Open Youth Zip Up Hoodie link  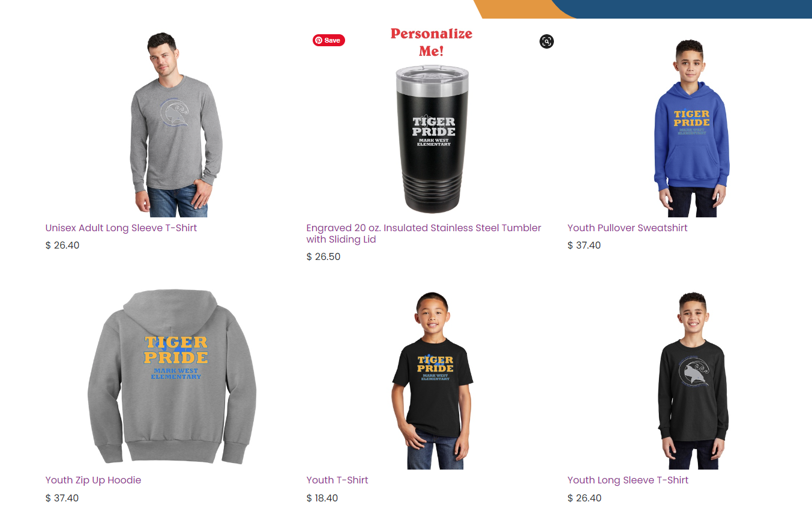(94, 480)
